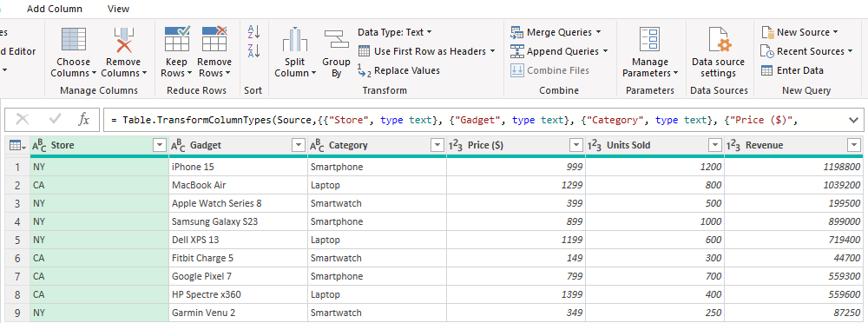Open the Choose Columns tool
Image resolution: width=868 pixels, height=323 pixels.
tap(73, 51)
